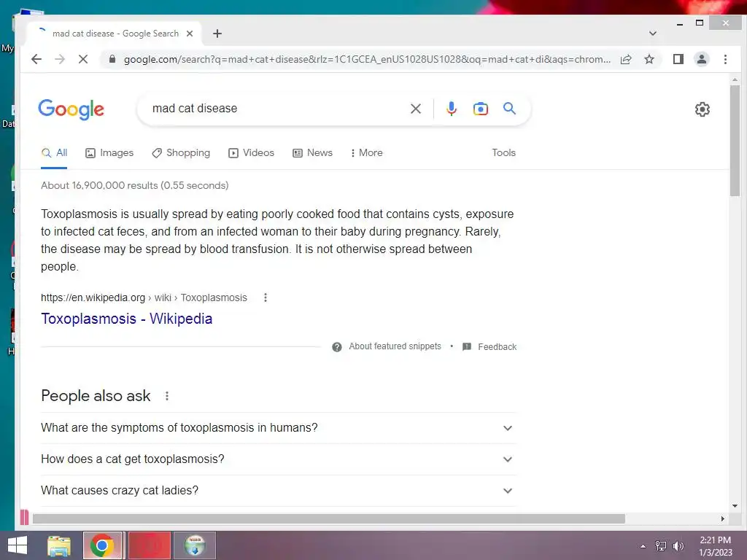
Task: Search by voice with the microphone icon
Action: tap(451, 109)
